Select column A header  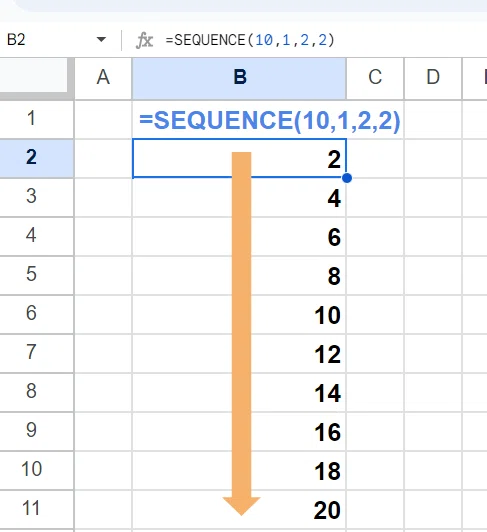coord(103,78)
